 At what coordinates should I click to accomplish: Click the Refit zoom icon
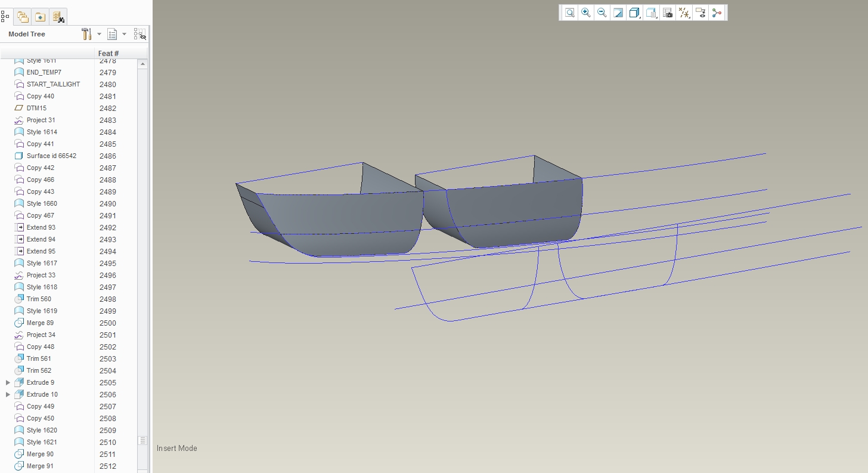[570, 13]
